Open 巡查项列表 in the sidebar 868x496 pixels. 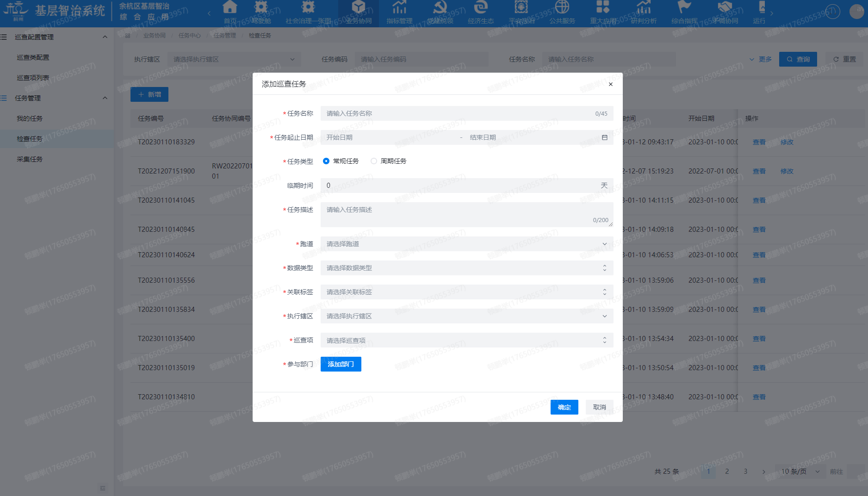[33, 78]
